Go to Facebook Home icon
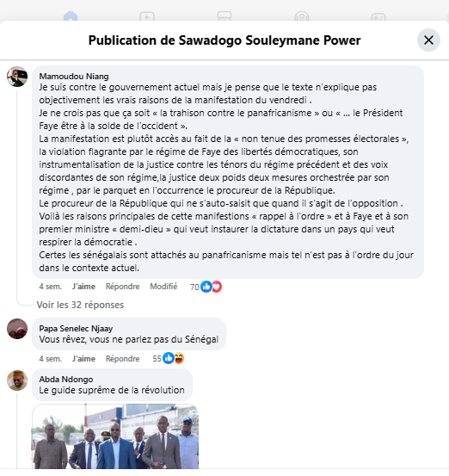Viewport: 449px width, 476px height. [x=71, y=16]
